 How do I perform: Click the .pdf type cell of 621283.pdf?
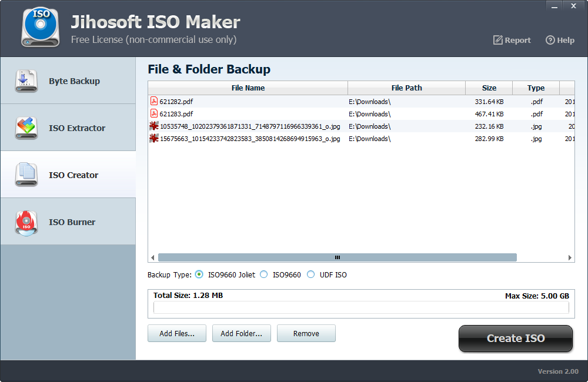(537, 114)
